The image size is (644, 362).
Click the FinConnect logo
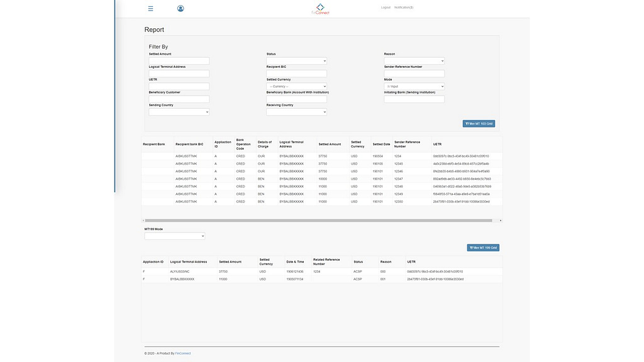coord(320,9)
